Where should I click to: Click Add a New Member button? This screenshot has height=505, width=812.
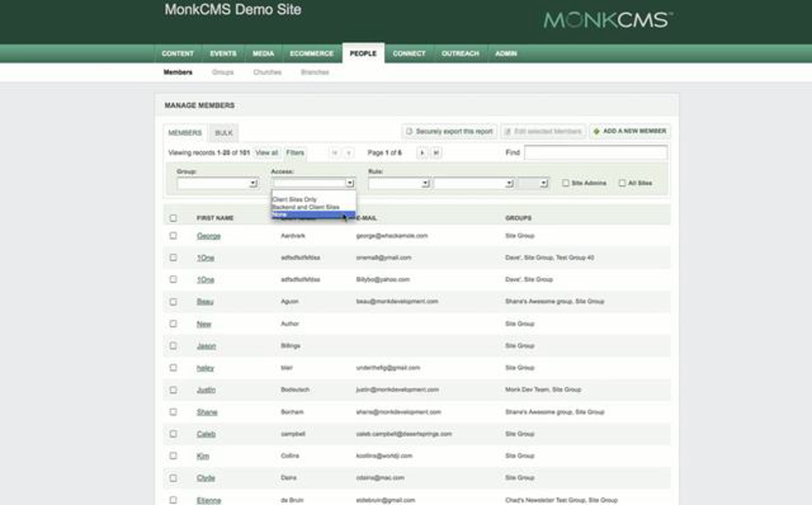[630, 131]
